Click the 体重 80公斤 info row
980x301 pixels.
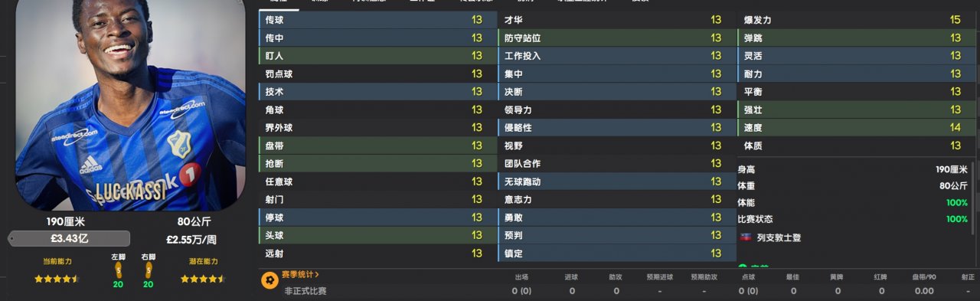pos(852,186)
